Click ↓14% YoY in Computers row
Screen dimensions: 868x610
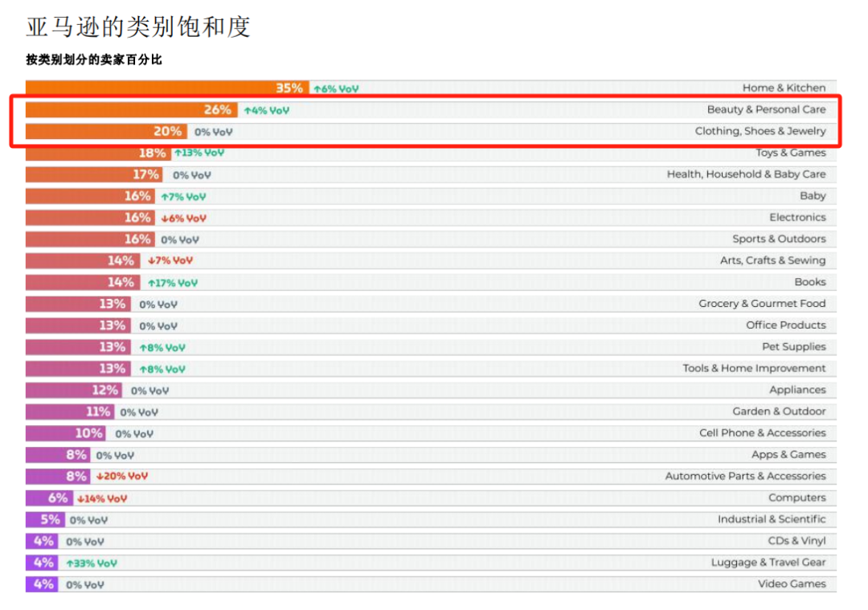pos(102,499)
